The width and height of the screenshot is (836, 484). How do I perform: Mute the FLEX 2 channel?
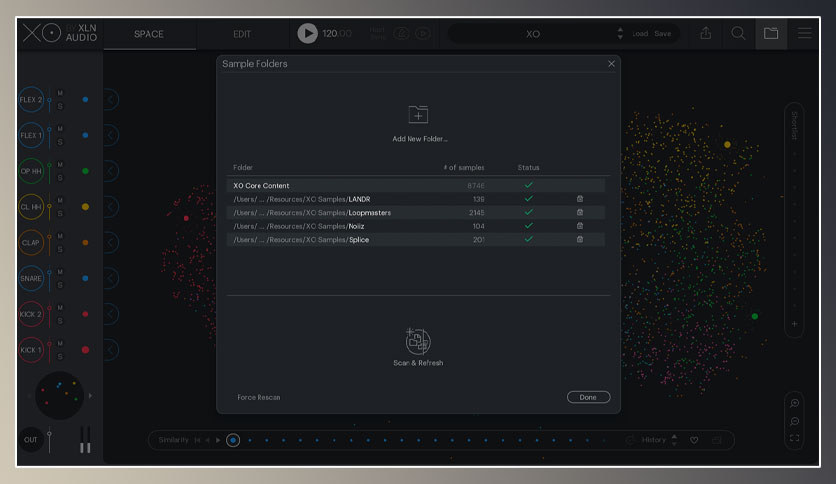pos(60,93)
